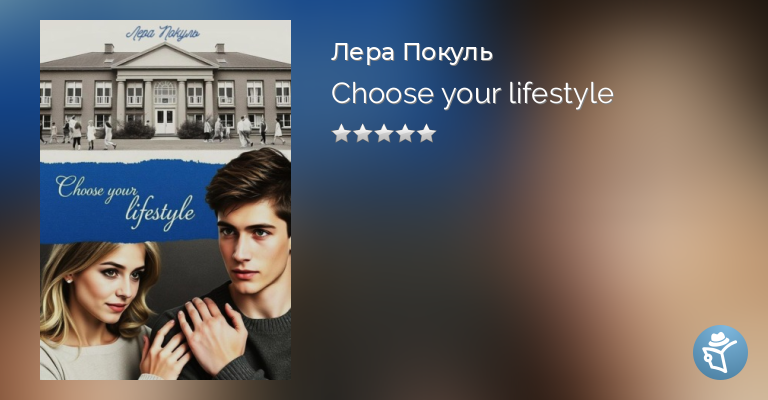768x400 pixels.
Task: Click the author name Лера Покуль heading
Action: [411, 52]
